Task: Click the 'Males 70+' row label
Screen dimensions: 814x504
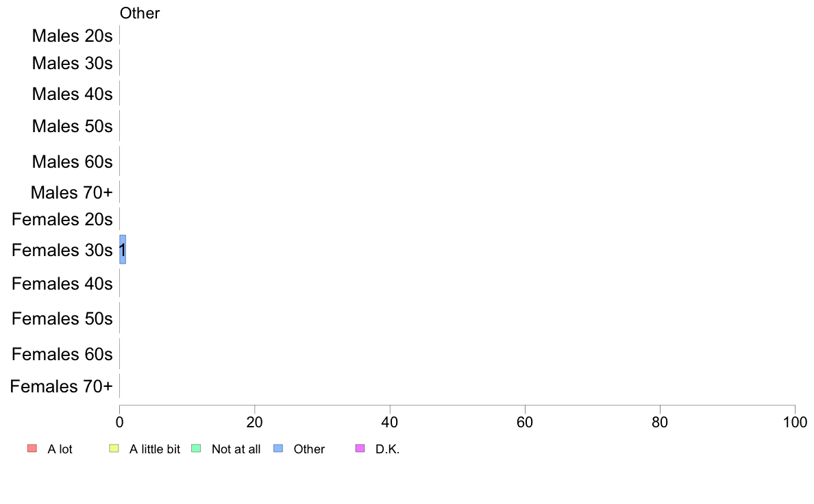Action: (72, 192)
